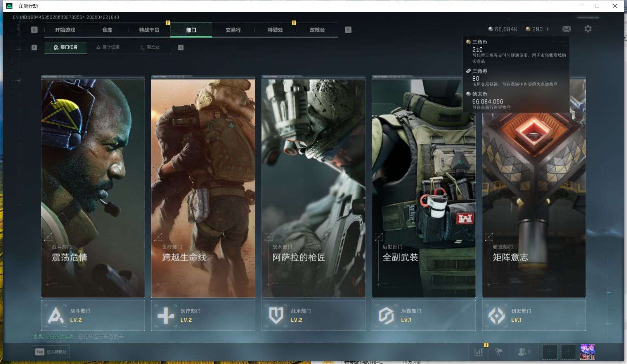
Task: Click the 66,084,056 value in tooltip
Action: (488, 102)
